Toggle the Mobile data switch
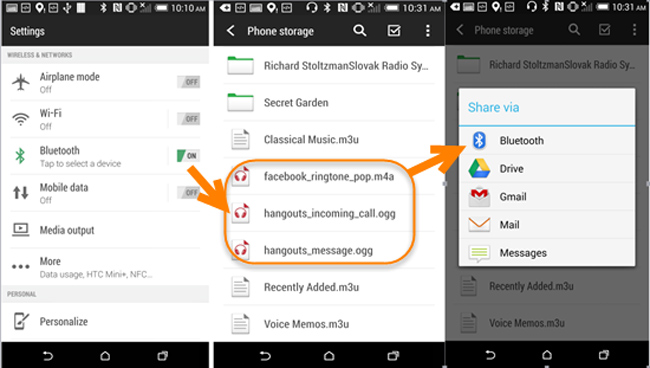The height and width of the screenshot is (368, 650). tap(189, 192)
